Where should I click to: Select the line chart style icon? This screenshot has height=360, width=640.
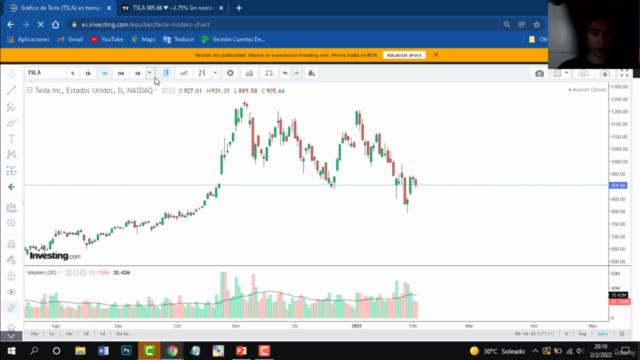click(x=184, y=73)
